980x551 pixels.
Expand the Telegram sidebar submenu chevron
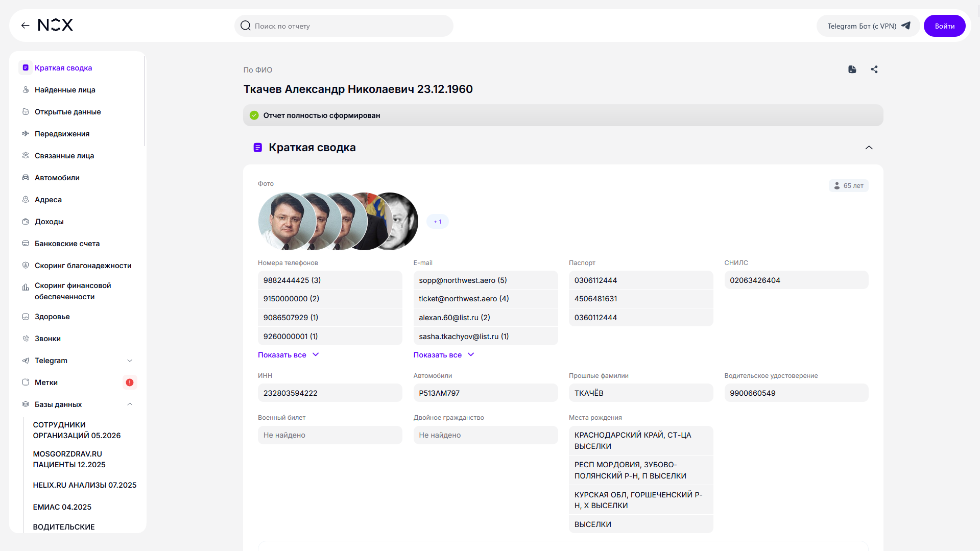pos(130,361)
